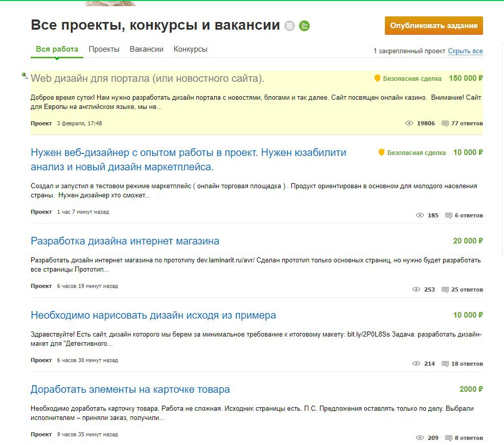Screen dimensions: 504x445
Task: Click the 6 часов 19 минут назад timestamp
Action: point(87,286)
